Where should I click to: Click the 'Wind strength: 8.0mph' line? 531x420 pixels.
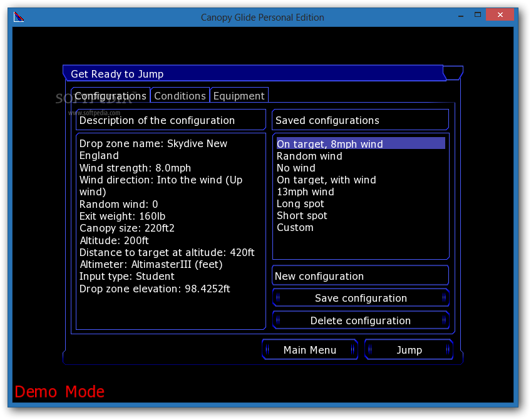click(135, 168)
